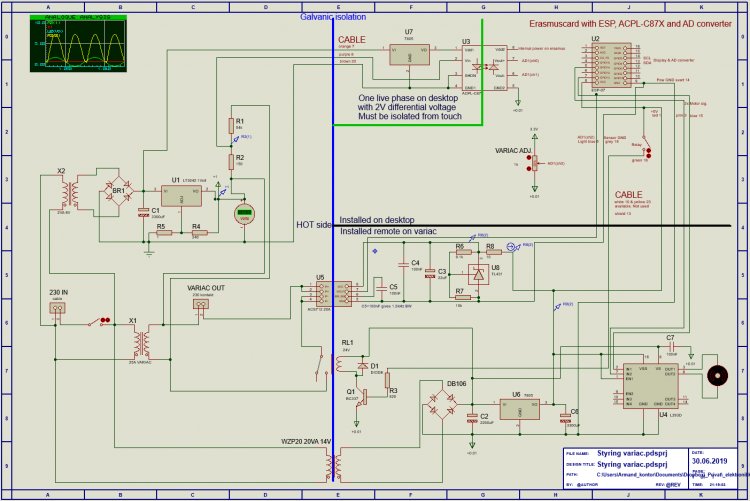Select the U5 current sensor chip
The height and width of the screenshot is (501, 750).
pyautogui.click(x=333, y=294)
